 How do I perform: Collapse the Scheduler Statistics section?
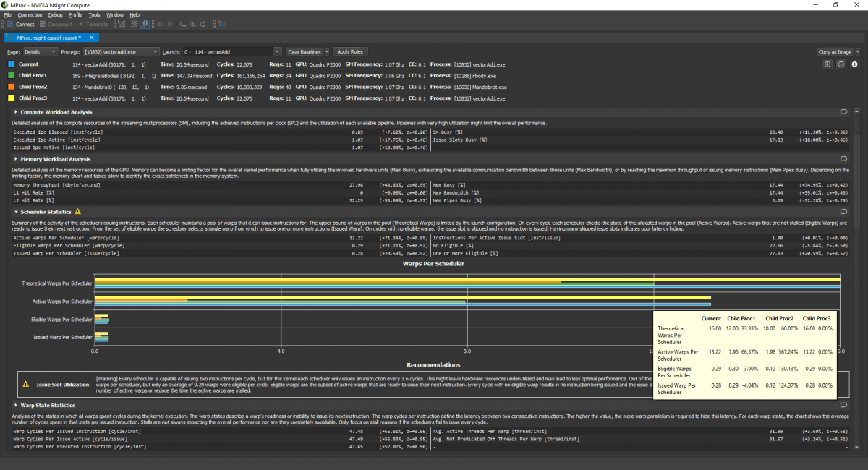(16, 211)
